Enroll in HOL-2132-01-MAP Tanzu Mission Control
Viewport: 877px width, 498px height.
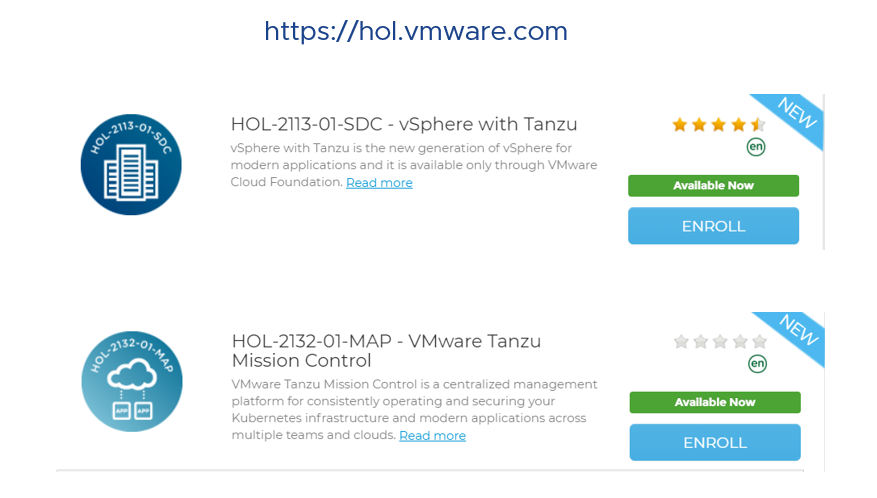point(715,443)
